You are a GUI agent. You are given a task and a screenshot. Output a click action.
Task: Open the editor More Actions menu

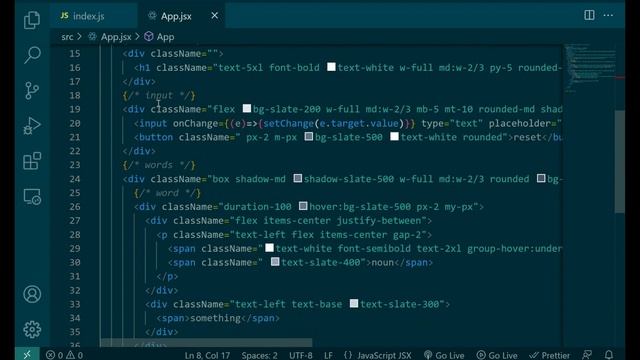608,15
